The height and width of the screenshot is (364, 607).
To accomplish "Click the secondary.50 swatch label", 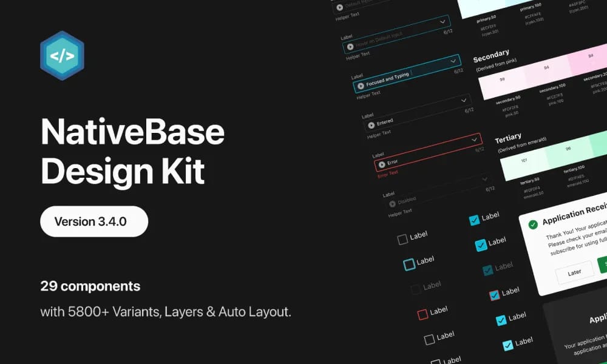I will (x=508, y=101).
